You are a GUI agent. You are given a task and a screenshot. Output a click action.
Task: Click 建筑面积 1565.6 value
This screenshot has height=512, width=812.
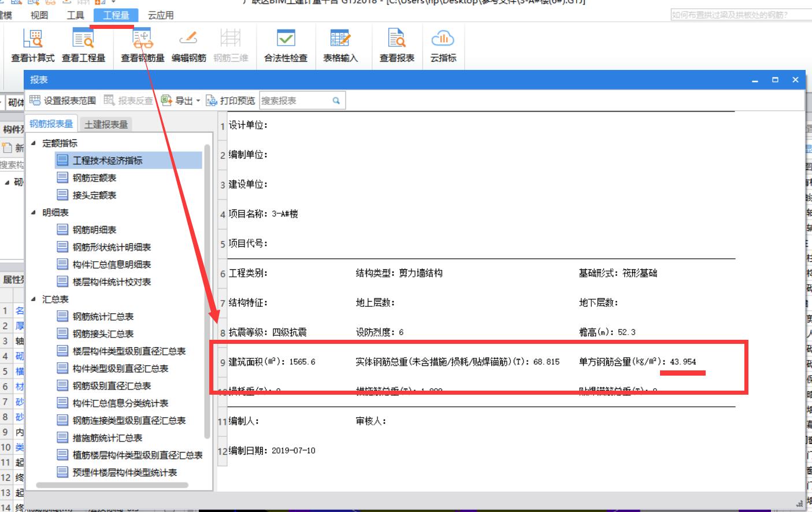[302, 362]
